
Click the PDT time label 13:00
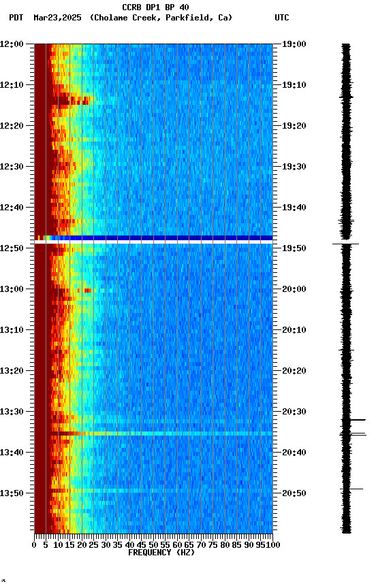tap(12, 289)
